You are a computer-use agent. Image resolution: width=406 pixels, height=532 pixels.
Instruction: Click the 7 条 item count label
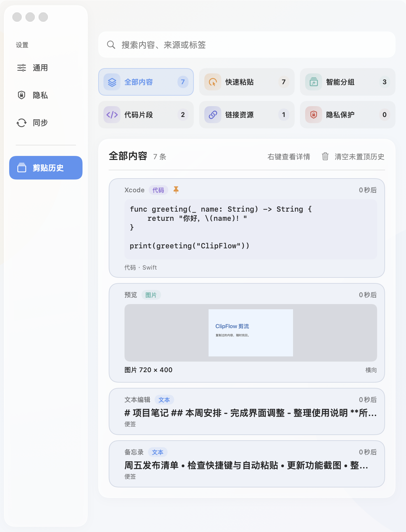tap(160, 157)
